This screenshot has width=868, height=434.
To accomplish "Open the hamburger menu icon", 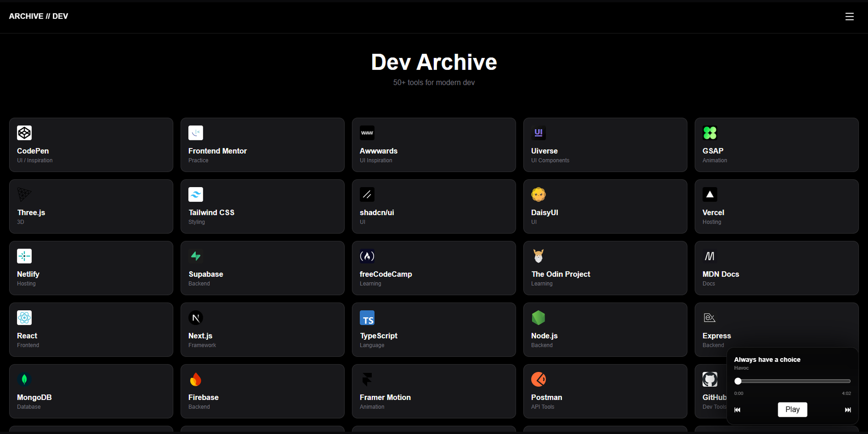I will 849,16.
